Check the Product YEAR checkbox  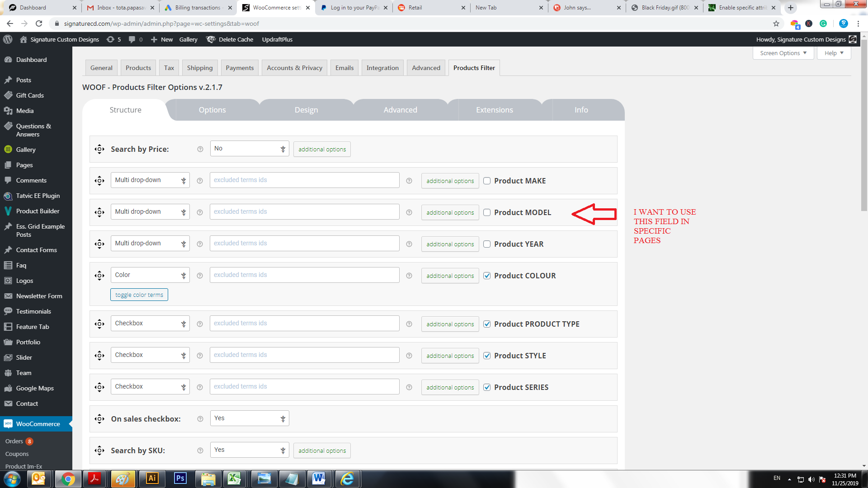click(487, 244)
